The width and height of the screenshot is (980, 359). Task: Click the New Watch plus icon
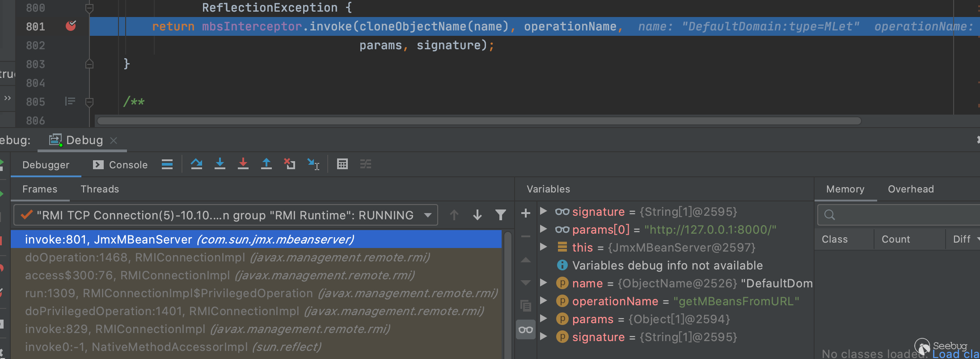pyautogui.click(x=526, y=213)
